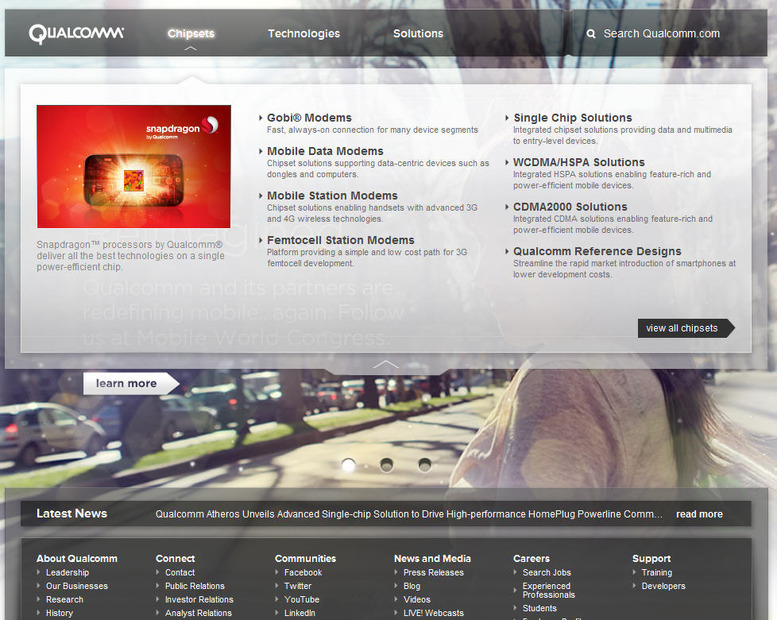Click the learn more button
Viewport: 777px width, 620px height.
[131, 384]
